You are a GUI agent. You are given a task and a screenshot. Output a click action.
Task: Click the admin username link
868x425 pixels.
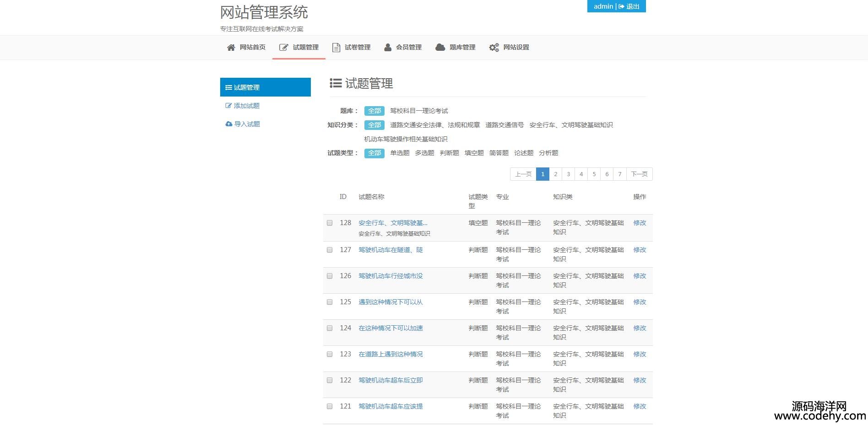603,6
